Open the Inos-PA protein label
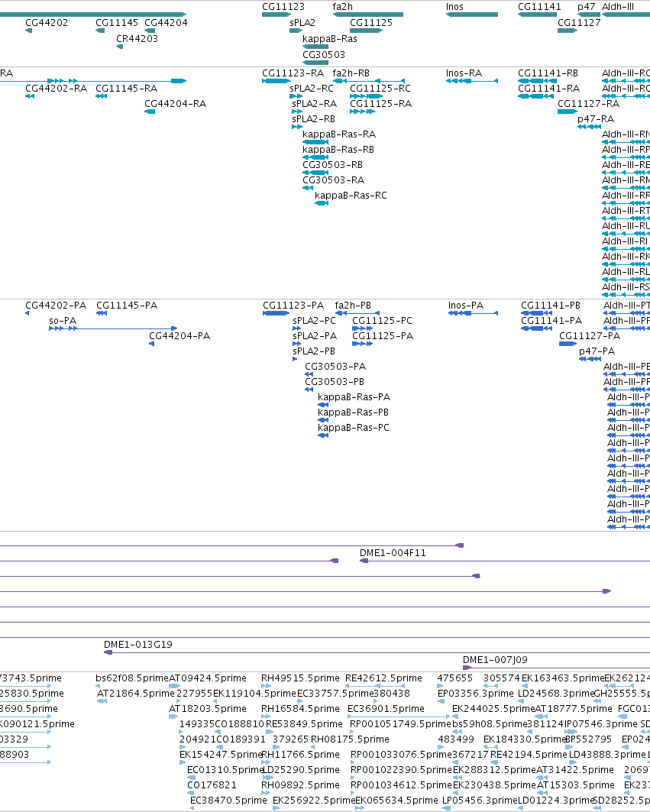This screenshot has width=650, height=812. (466, 306)
